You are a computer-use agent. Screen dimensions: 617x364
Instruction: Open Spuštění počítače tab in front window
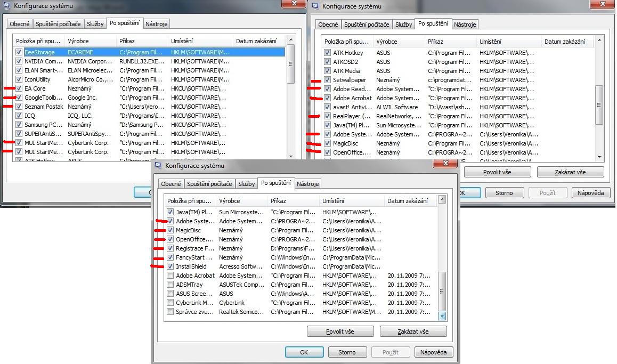pyautogui.click(x=209, y=184)
